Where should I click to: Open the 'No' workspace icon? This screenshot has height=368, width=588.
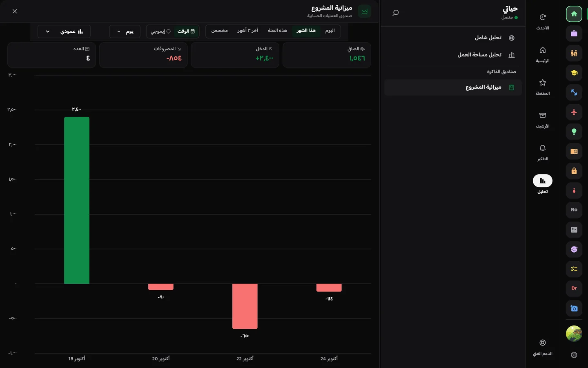(574, 210)
